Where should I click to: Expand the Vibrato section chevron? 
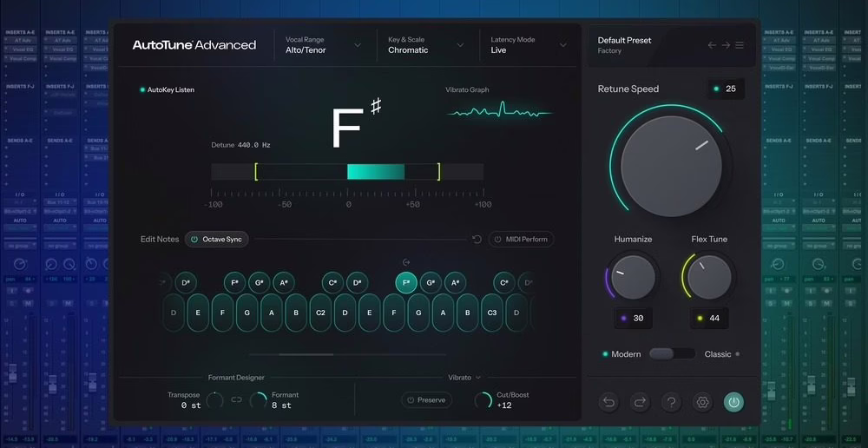point(478,378)
